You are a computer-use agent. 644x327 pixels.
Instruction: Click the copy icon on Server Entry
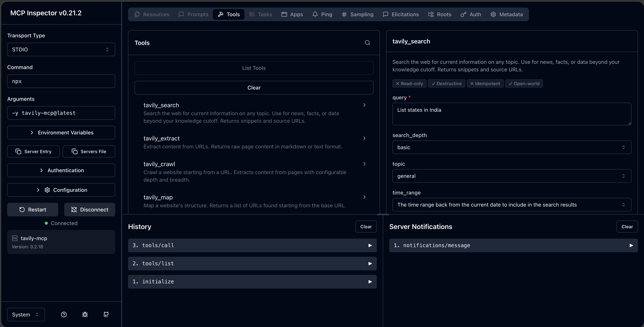pos(18,151)
